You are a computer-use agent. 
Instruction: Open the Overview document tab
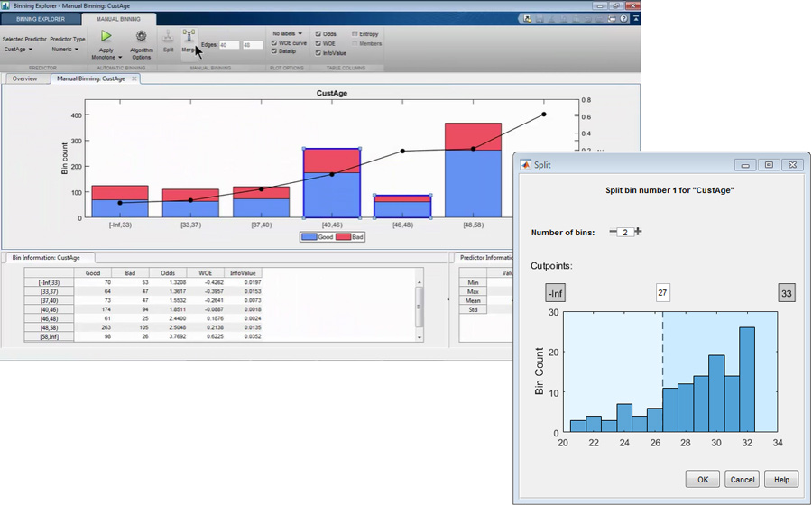24,79
